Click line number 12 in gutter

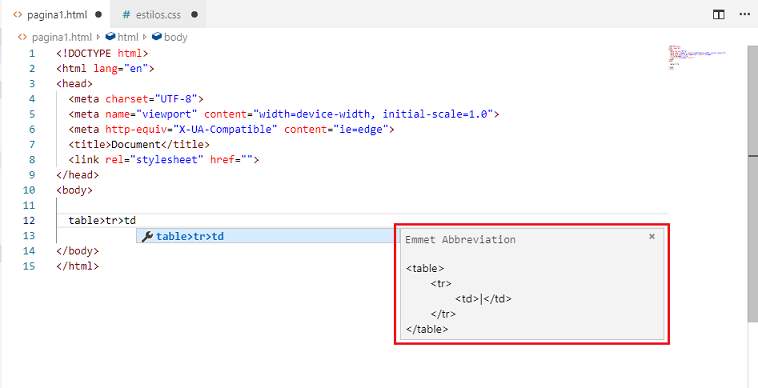pyautogui.click(x=29, y=221)
